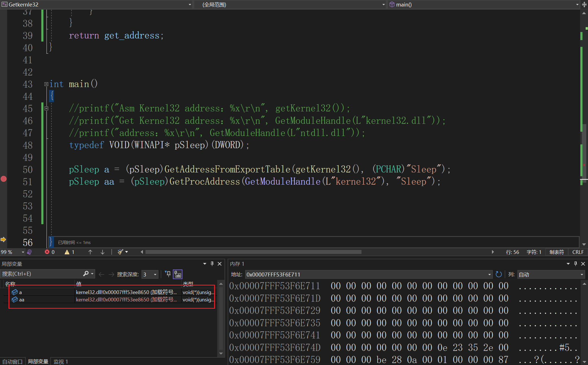Open the 局部变量 panel window options dropdown
The image size is (588, 365).
pos(205,264)
